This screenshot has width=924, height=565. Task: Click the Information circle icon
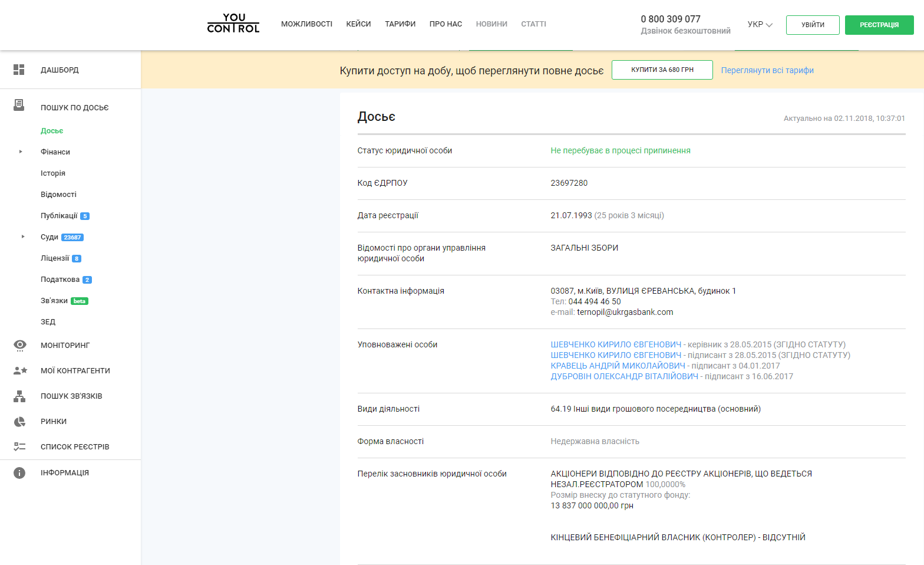point(19,473)
